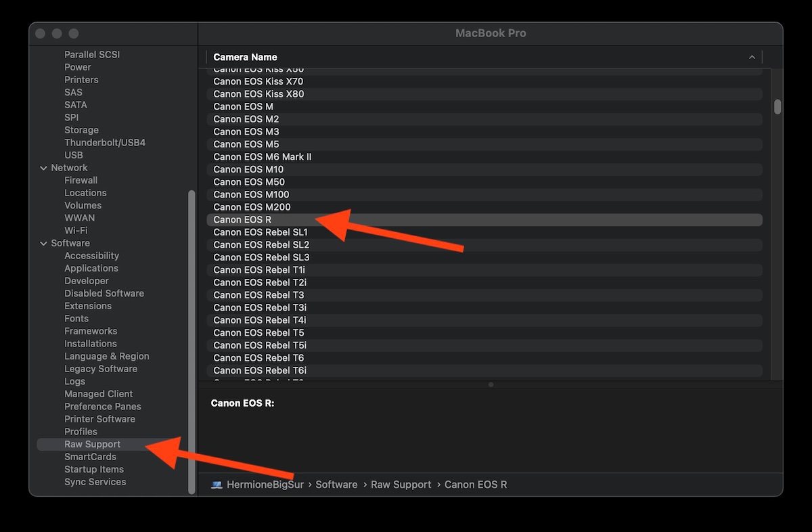Select Canon EOS Rebel SL2 row
This screenshot has width=812, height=532.
coord(484,245)
